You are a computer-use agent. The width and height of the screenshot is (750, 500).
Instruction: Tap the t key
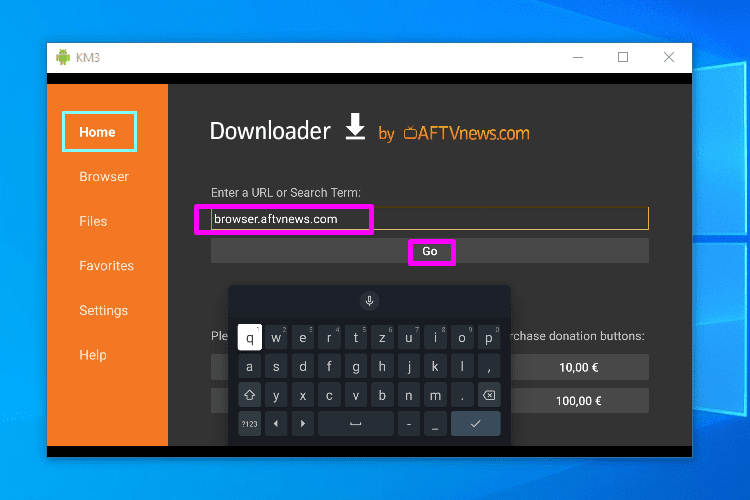356,338
